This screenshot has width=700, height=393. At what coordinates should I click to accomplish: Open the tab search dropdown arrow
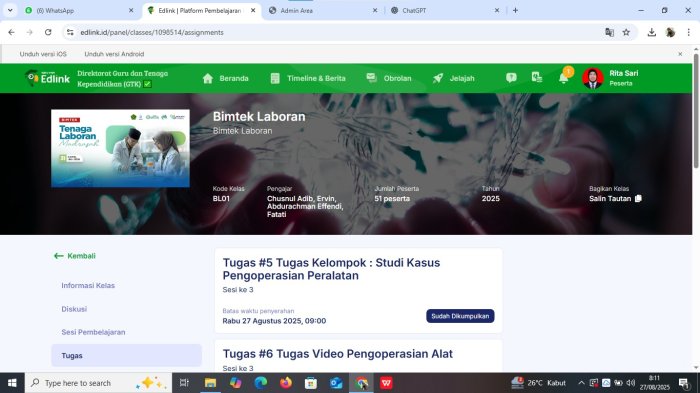pos(10,10)
